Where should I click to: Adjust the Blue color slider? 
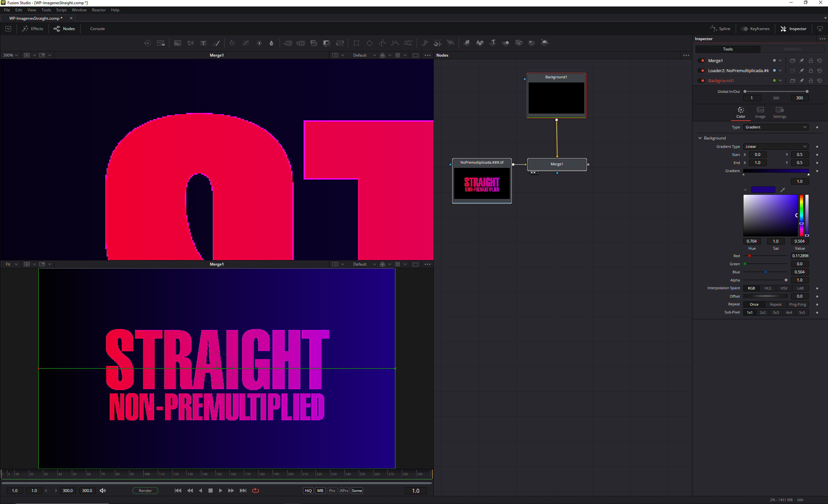pyautogui.click(x=766, y=272)
